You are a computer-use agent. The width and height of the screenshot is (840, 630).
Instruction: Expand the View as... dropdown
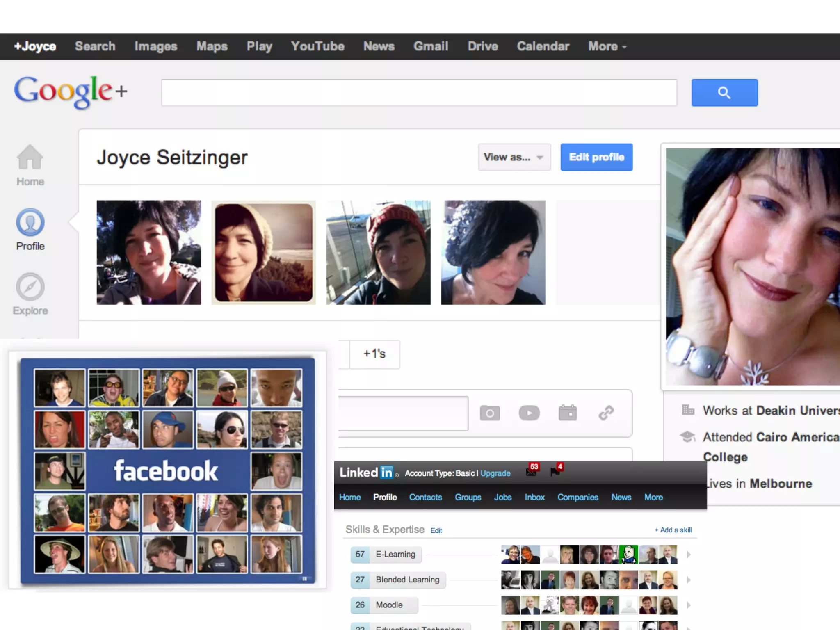[514, 157]
